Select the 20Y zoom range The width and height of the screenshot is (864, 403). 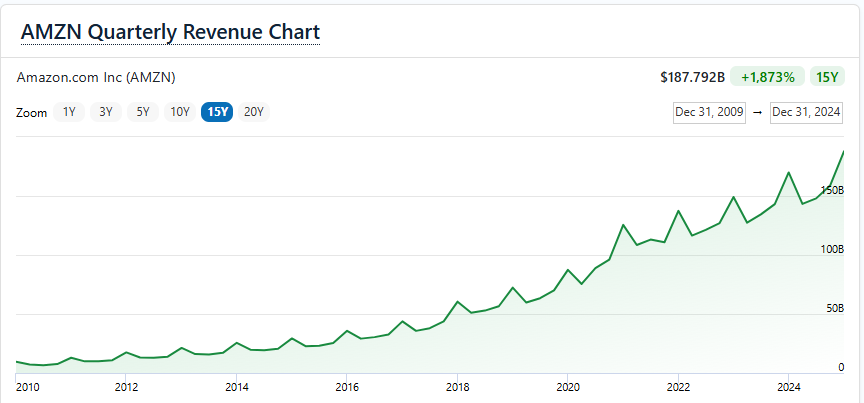tap(254, 112)
